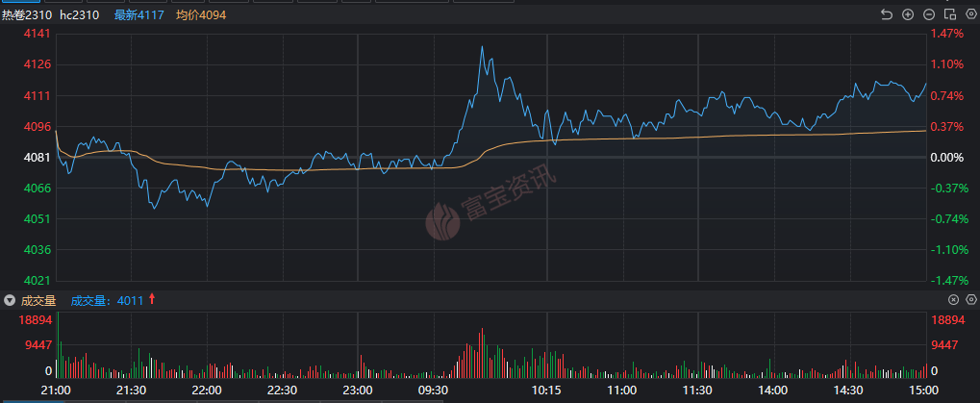Click the -0.74% green percentage label
This screenshot has height=403, width=980.
(949, 219)
